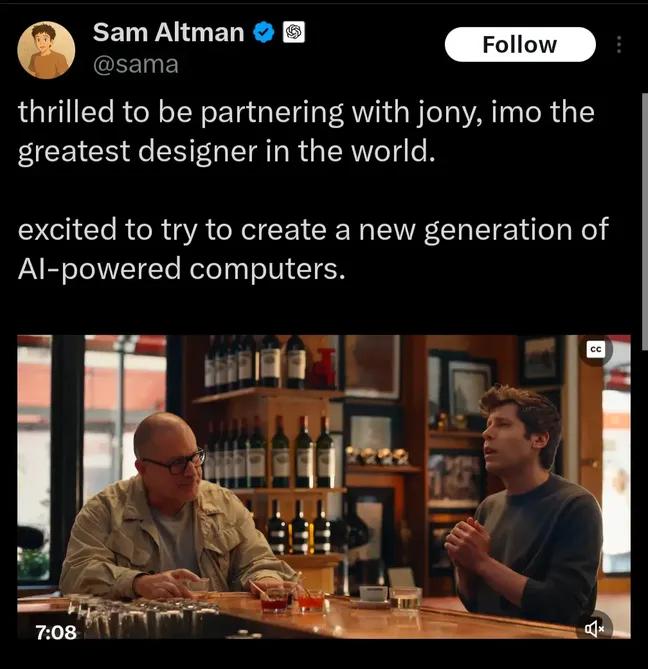Toggle closed captions with the CC button
The image size is (648, 669).
pos(595,349)
